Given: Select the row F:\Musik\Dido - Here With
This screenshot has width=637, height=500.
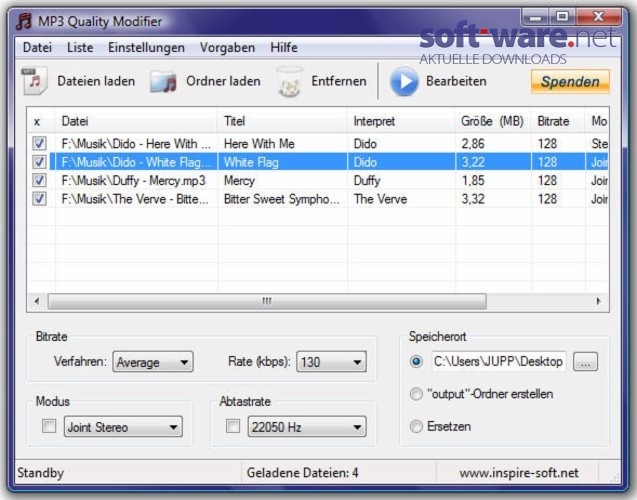Looking at the screenshot, I should (318, 143).
